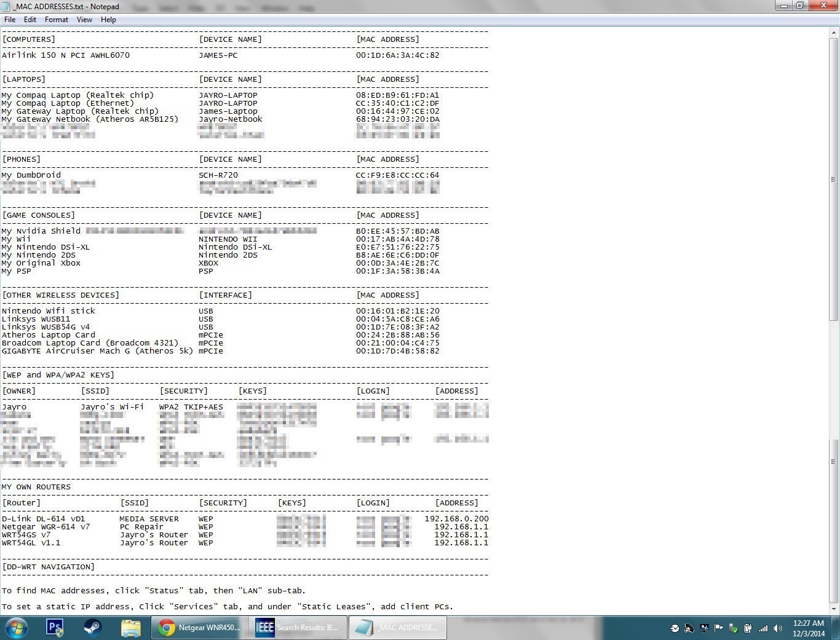Launch Photoshop from the taskbar

[x=55, y=628]
